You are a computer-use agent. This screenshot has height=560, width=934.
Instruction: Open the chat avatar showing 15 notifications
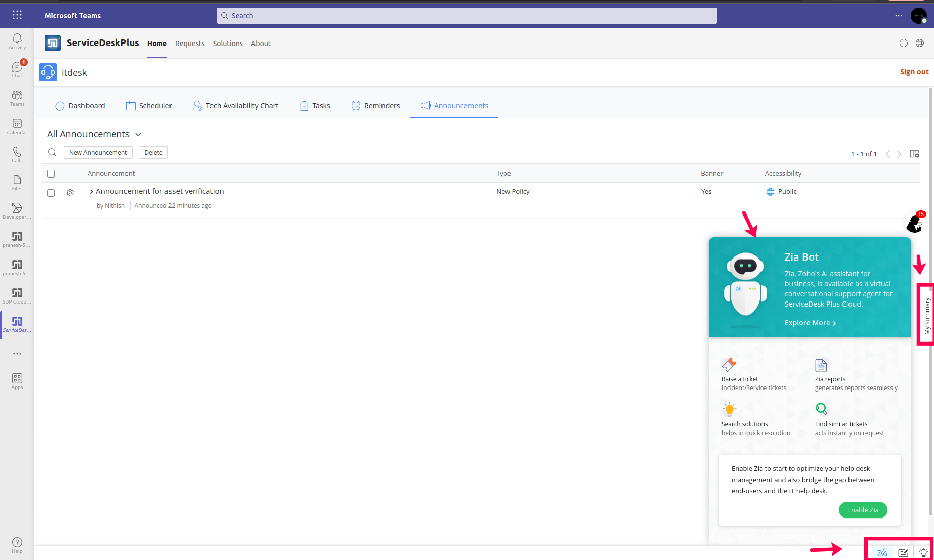[x=915, y=222]
